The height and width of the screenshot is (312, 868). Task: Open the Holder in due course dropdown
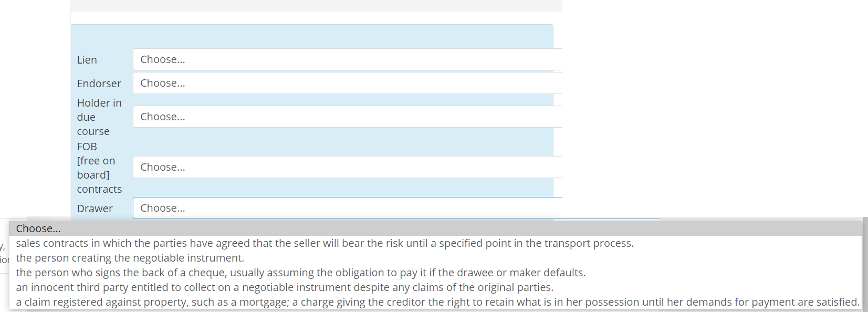pyautogui.click(x=347, y=116)
